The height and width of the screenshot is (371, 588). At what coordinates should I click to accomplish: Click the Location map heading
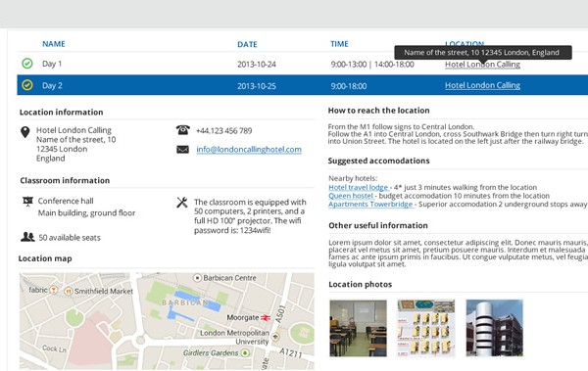click(x=45, y=258)
